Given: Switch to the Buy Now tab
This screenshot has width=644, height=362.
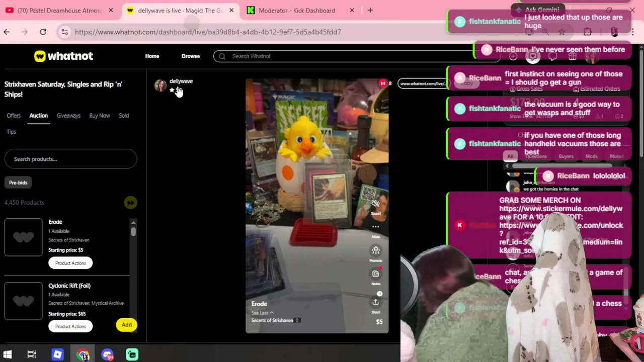Looking at the screenshot, I should click(100, 116).
